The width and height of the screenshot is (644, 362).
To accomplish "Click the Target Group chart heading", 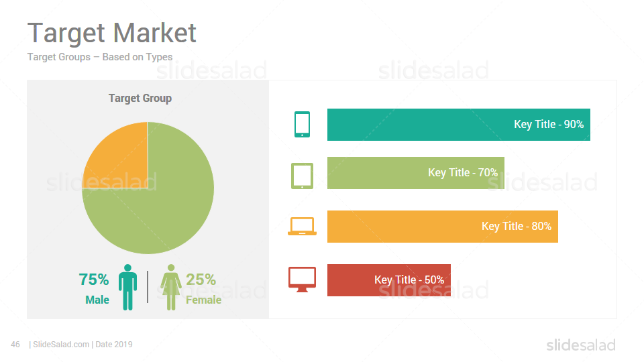I will click(x=140, y=99).
